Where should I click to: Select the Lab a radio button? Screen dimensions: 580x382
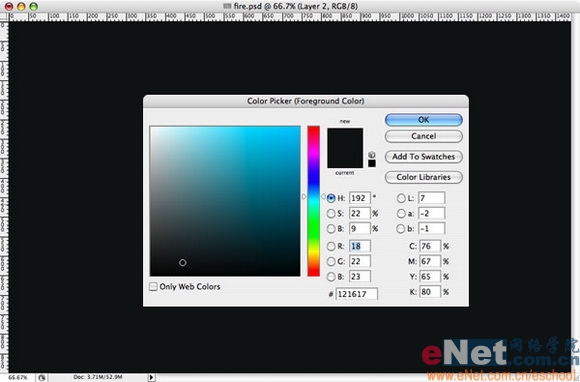click(x=401, y=213)
